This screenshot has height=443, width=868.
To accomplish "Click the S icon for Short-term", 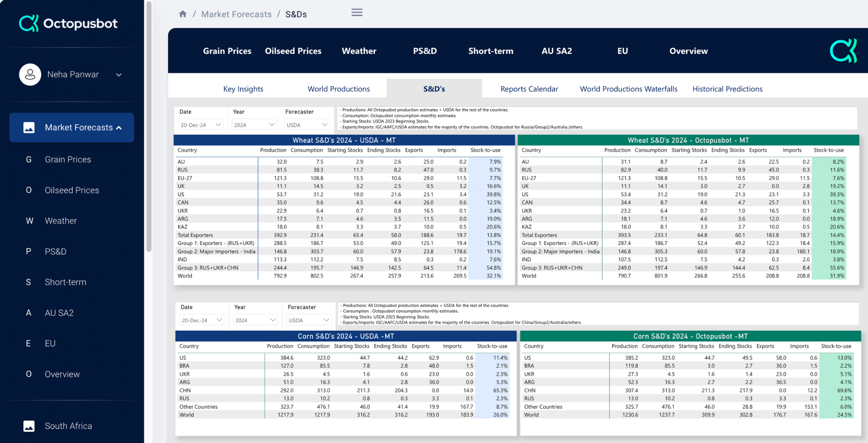I will 28,282.
